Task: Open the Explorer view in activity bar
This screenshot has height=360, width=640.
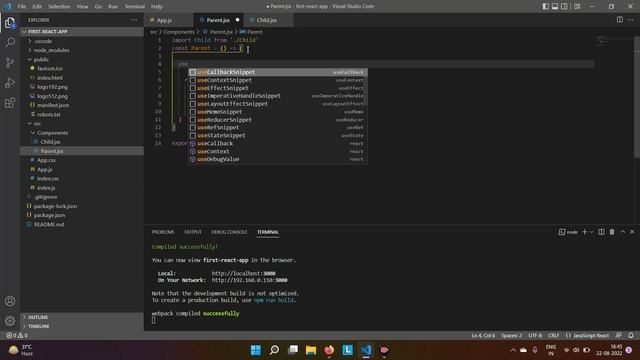Action: pyautogui.click(x=10, y=23)
